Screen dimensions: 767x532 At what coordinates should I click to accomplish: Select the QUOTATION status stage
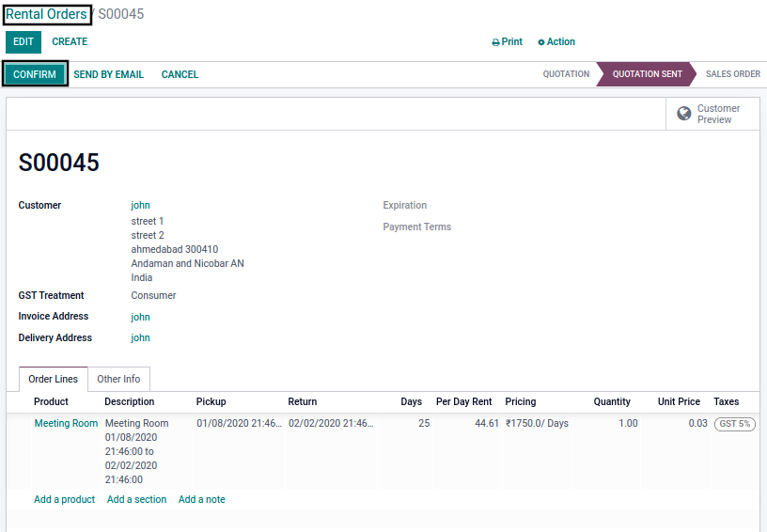click(x=566, y=74)
